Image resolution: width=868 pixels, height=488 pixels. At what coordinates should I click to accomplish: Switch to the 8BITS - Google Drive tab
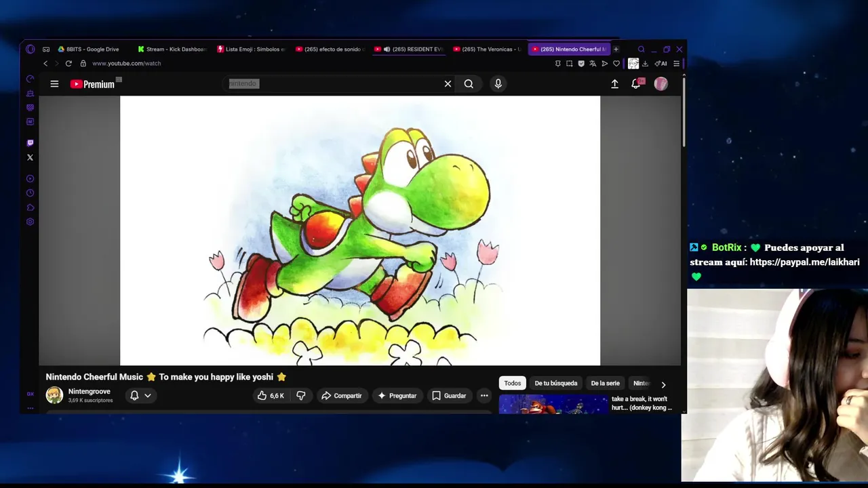click(88, 49)
